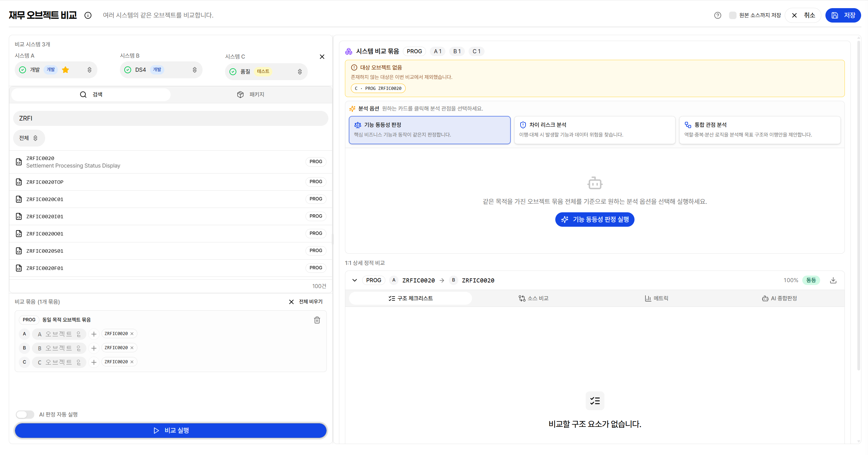Click the PROG tag on ZRFIC0020O01 row
The width and height of the screenshot is (868, 455).
click(x=316, y=233)
